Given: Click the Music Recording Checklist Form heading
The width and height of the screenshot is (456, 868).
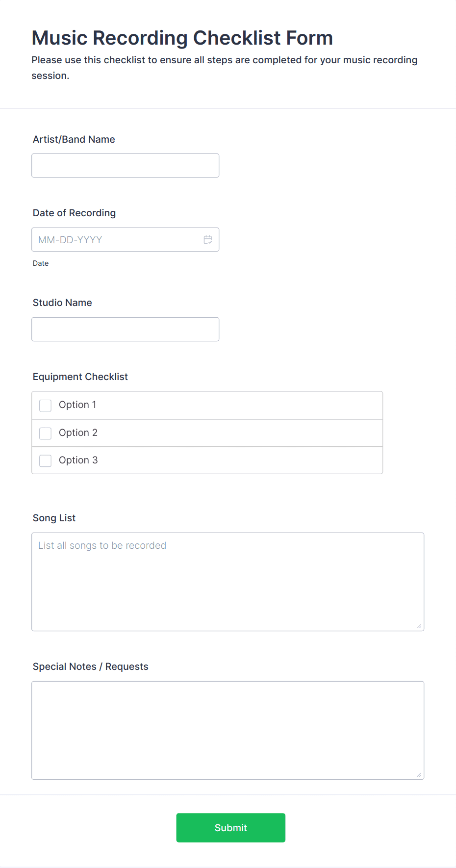Looking at the screenshot, I should tap(182, 38).
